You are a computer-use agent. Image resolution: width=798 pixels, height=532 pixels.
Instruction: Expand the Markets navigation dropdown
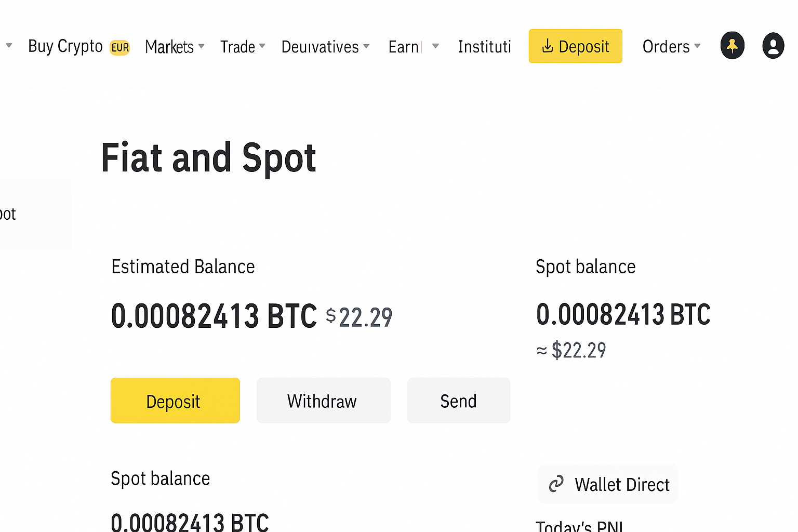201,46
